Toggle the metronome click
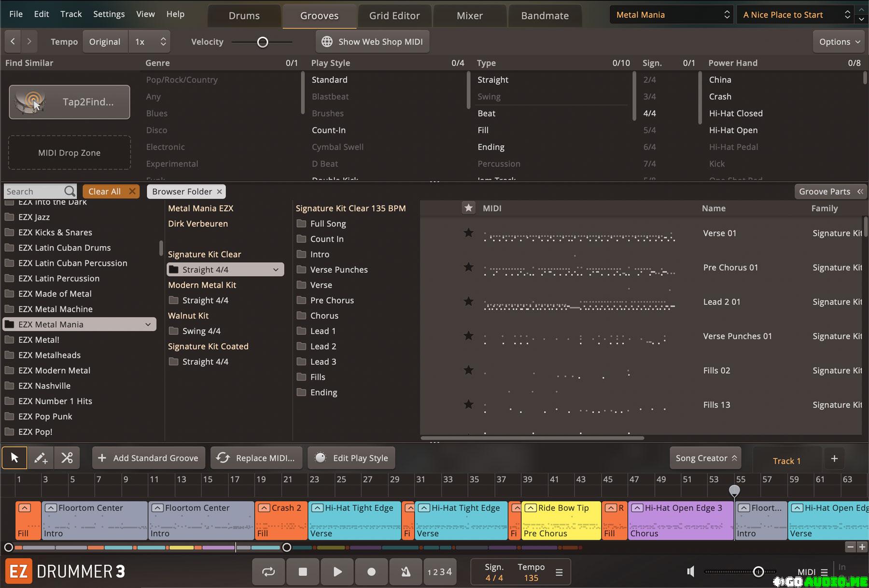 click(406, 572)
